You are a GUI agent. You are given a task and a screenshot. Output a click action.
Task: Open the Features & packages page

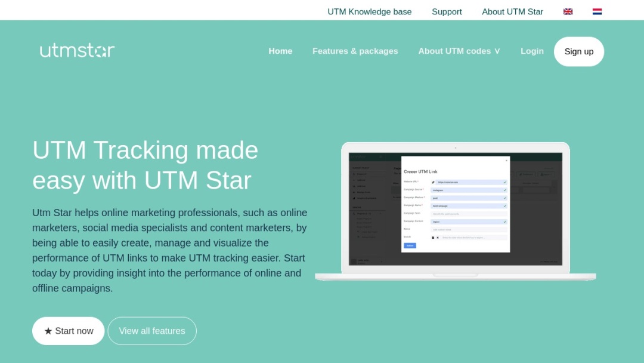click(355, 51)
